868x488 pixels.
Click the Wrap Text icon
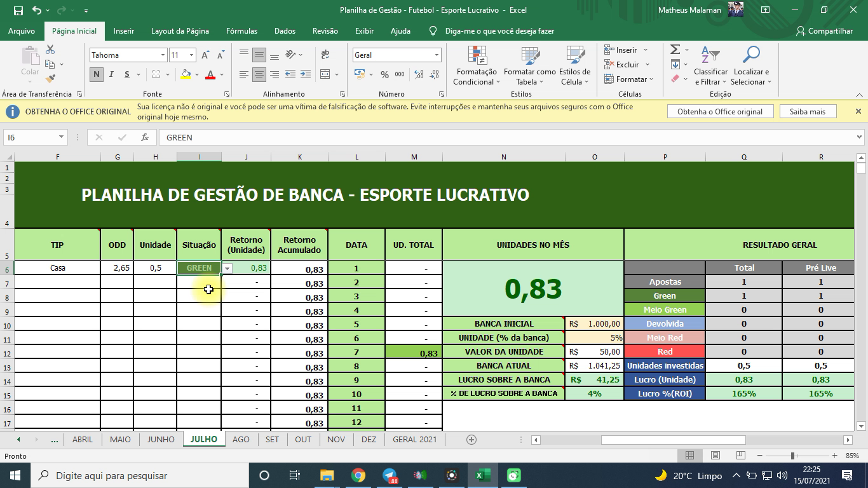(x=325, y=55)
